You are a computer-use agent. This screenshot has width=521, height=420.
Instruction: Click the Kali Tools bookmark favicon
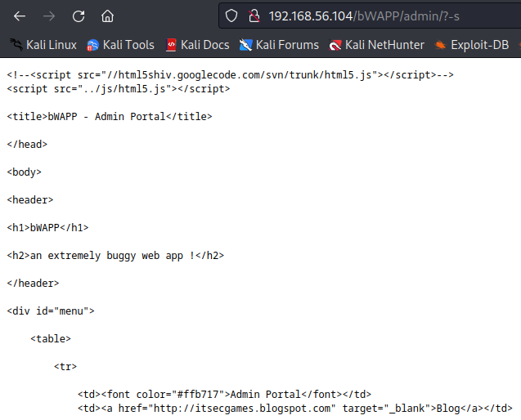[92, 45]
